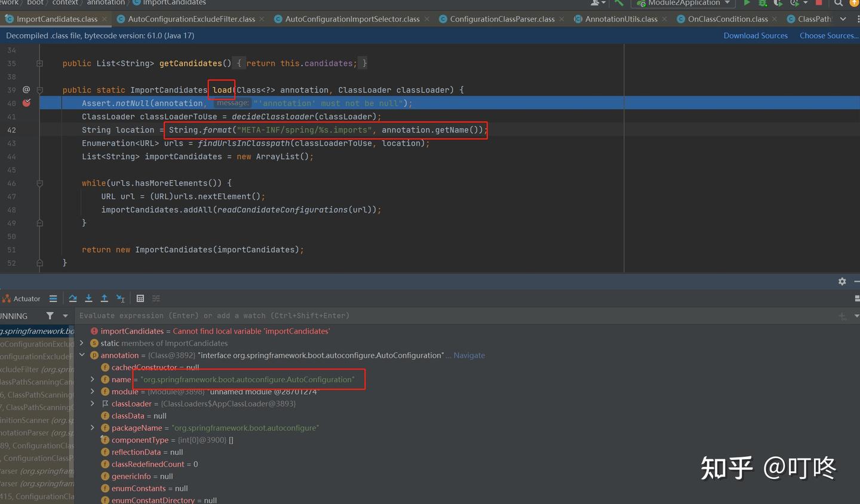Open debugger settings gear icon

click(842, 281)
